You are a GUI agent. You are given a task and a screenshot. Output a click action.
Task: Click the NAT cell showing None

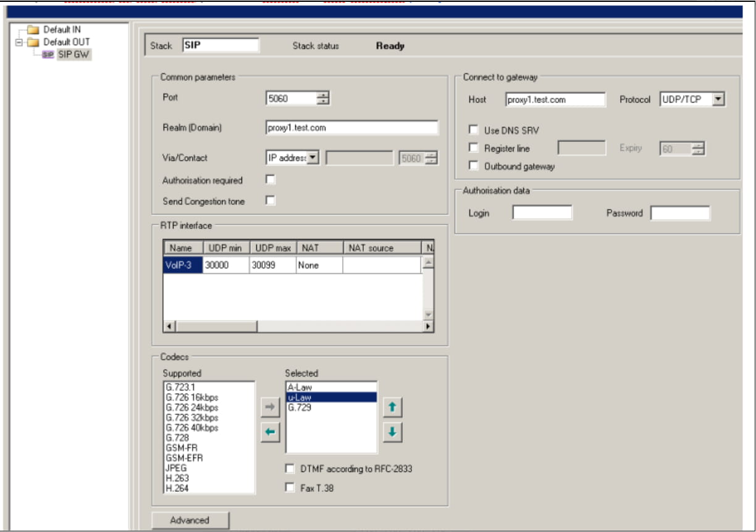(x=319, y=265)
